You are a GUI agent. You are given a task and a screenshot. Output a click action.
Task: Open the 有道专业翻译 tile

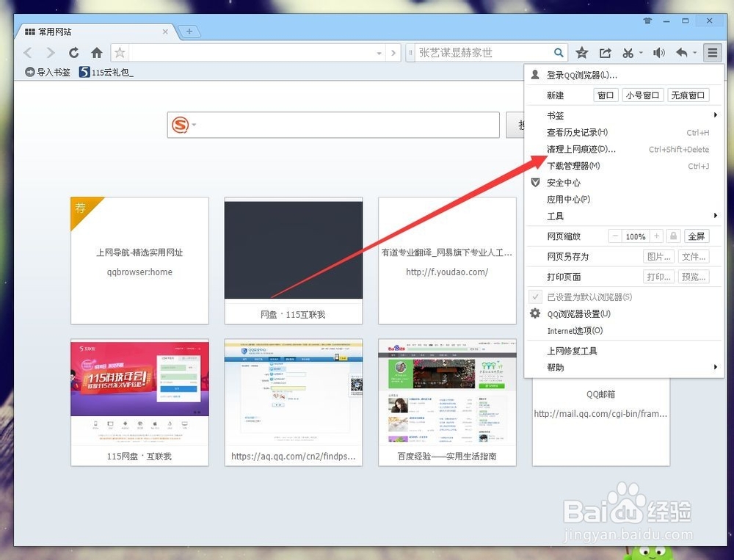[447, 261]
